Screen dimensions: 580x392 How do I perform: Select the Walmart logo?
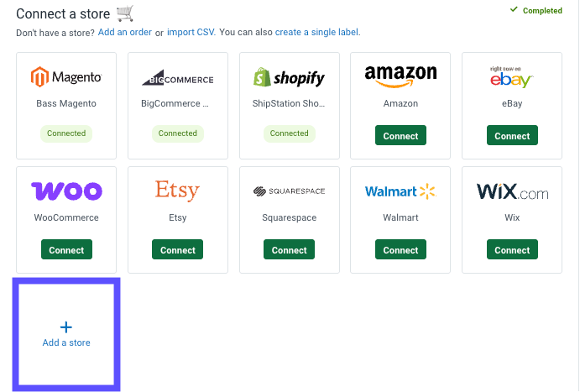click(x=400, y=191)
